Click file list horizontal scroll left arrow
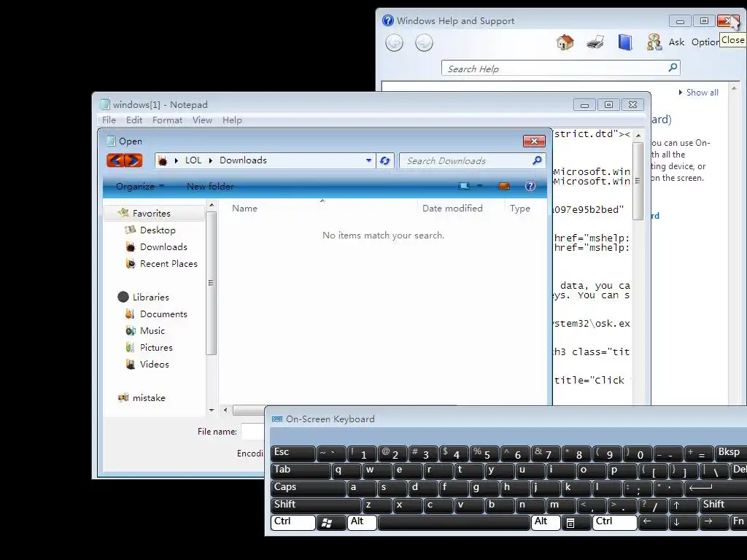The width and height of the screenshot is (747, 560). tap(225, 410)
